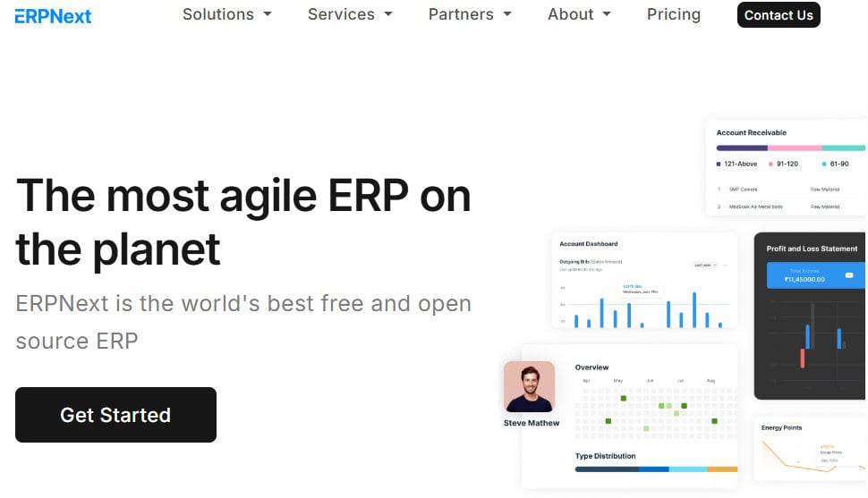868x498 pixels.
Task: Click the Account Dashboard bar chart tooltip
Action: [x=641, y=289]
